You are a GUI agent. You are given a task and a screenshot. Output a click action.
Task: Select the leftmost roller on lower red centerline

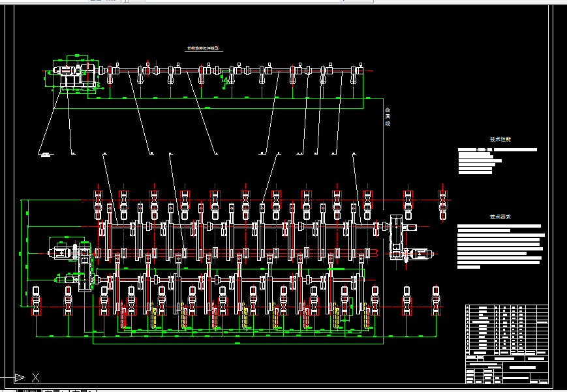pos(36,301)
